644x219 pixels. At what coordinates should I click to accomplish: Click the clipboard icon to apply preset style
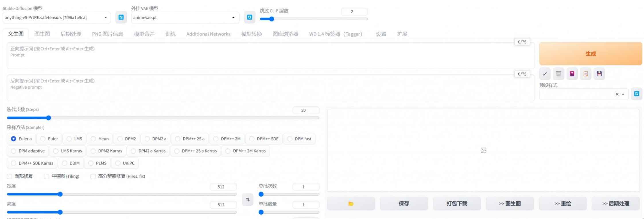pos(585,74)
